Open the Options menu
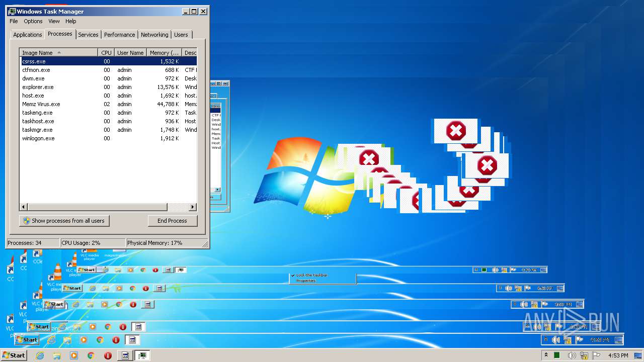 tap(33, 21)
